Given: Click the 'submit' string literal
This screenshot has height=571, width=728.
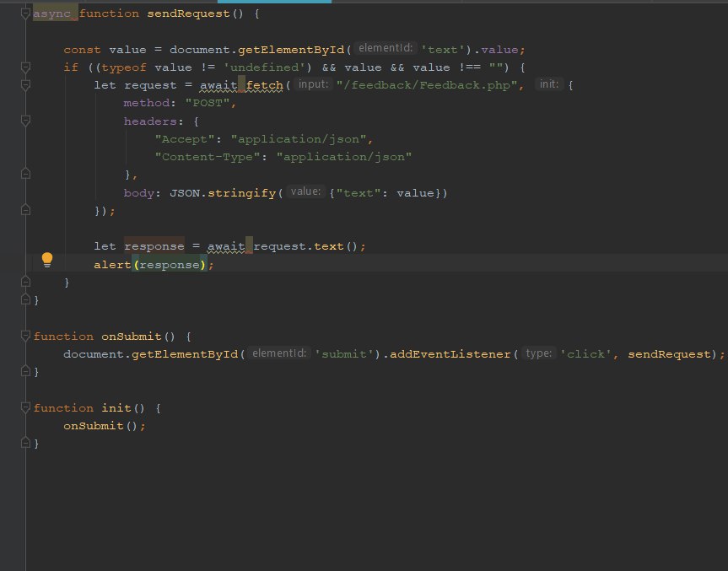Looking at the screenshot, I should pyautogui.click(x=344, y=354).
